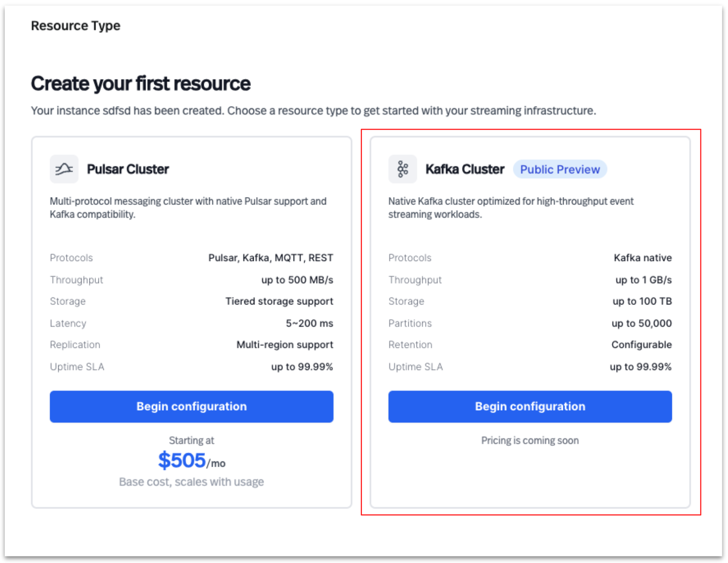Click the 'Multi-region support' replication value
728x563 pixels.
[285, 345]
